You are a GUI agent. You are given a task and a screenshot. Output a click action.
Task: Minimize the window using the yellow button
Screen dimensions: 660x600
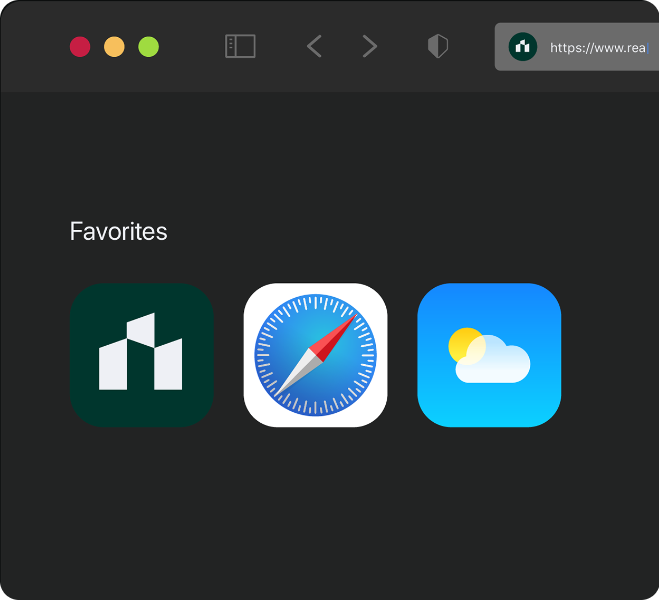[x=114, y=47]
